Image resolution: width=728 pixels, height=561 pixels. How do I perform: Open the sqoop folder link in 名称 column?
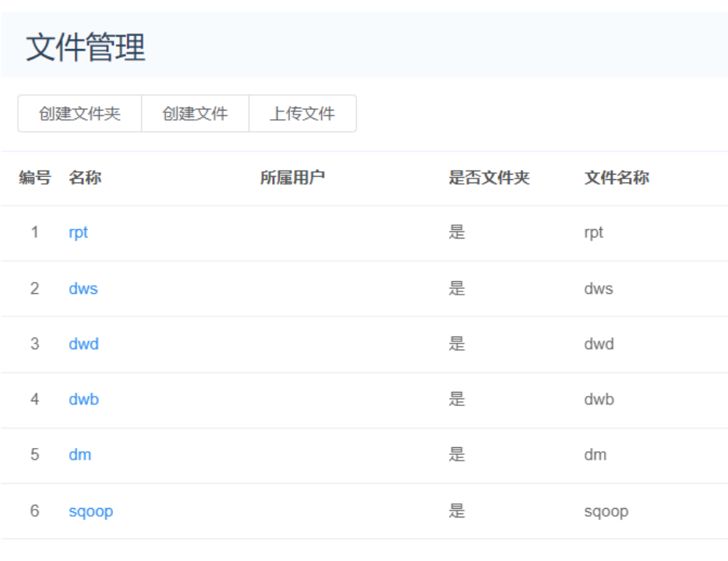[90, 511]
